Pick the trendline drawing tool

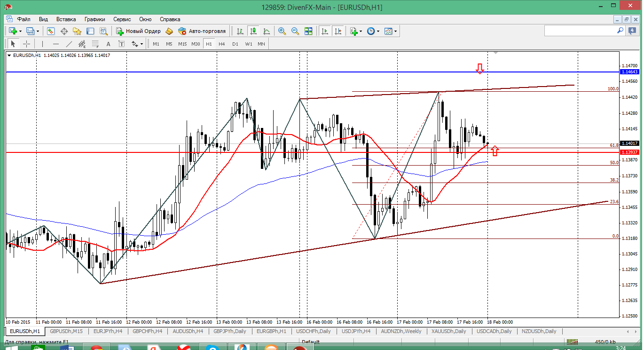69,44
